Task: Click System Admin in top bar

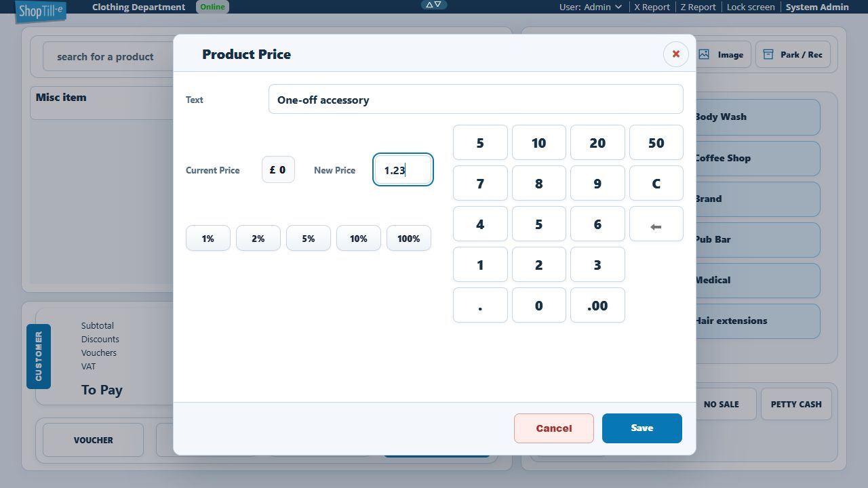Action: click(x=816, y=7)
